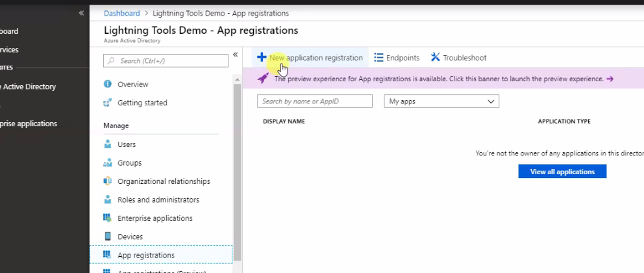This screenshot has height=273, width=644.
Task: Click the arrow at the end of the preview banner
Action: [610, 79]
